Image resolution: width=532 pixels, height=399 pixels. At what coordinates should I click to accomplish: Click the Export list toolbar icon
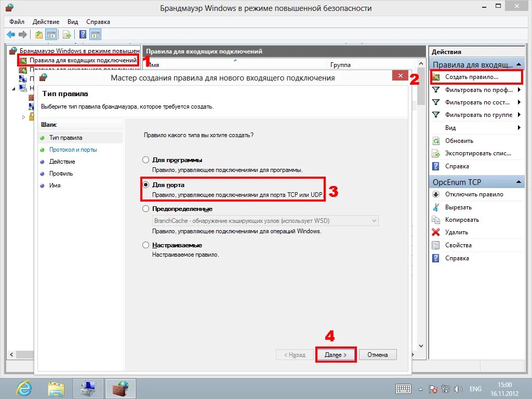[x=67, y=34]
